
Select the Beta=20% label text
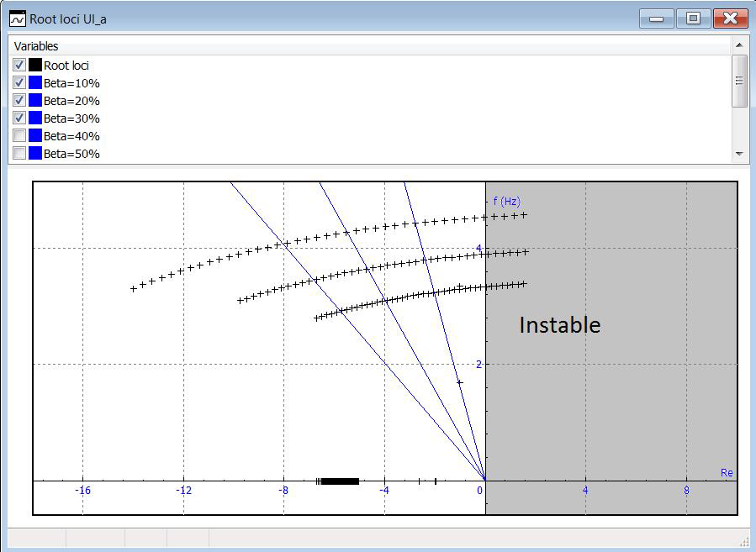(x=71, y=101)
